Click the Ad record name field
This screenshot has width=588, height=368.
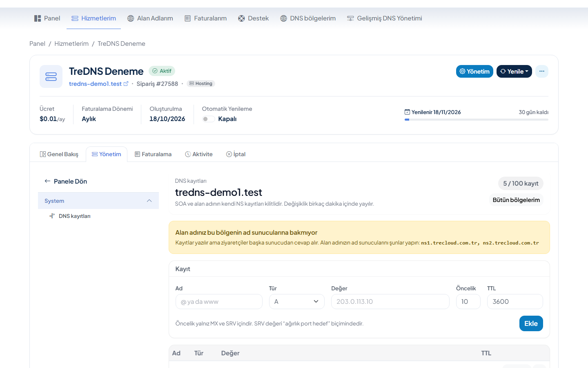pyautogui.click(x=219, y=302)
